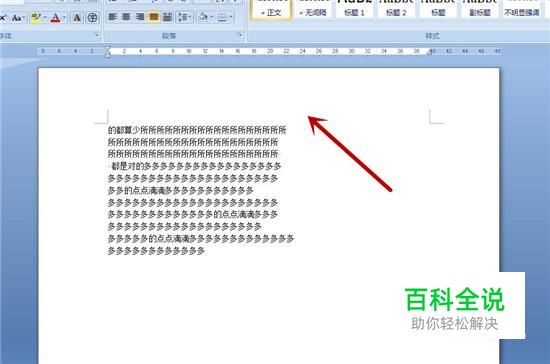Place cursor in the first text line
Image resolution: width=550 pixels, height=364 pixels.
click(x=197, y=130)
